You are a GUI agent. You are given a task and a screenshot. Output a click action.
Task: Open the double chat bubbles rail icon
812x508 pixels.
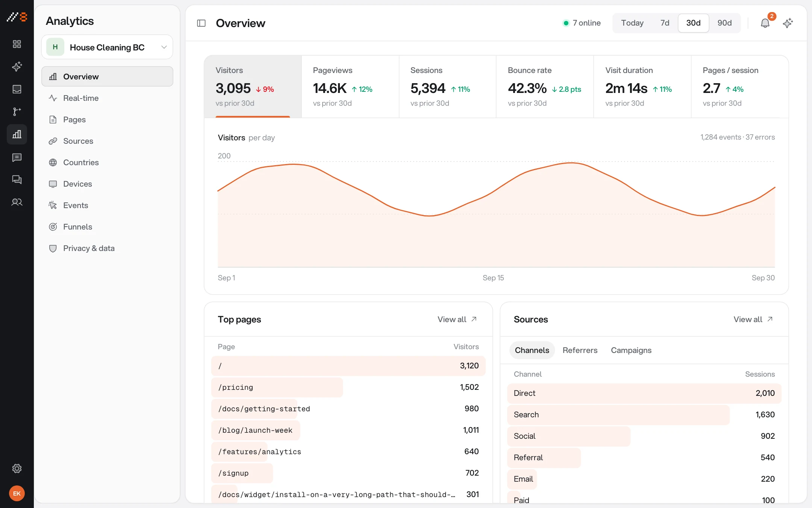pos(17,179)
